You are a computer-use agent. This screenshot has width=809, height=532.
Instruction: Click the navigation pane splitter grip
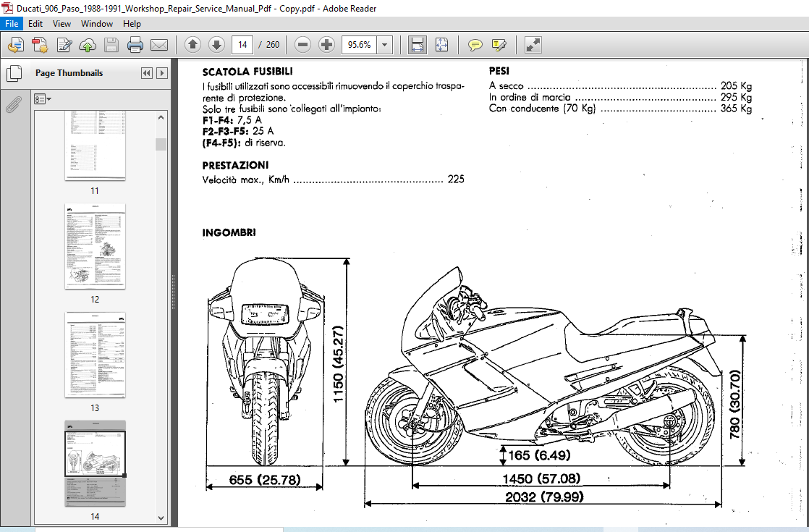point(174,292)
